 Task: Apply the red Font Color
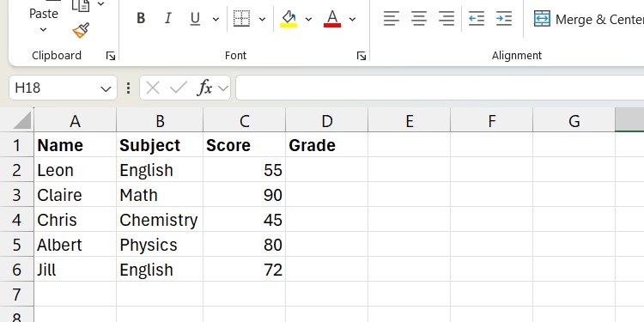tap(332, 19)
